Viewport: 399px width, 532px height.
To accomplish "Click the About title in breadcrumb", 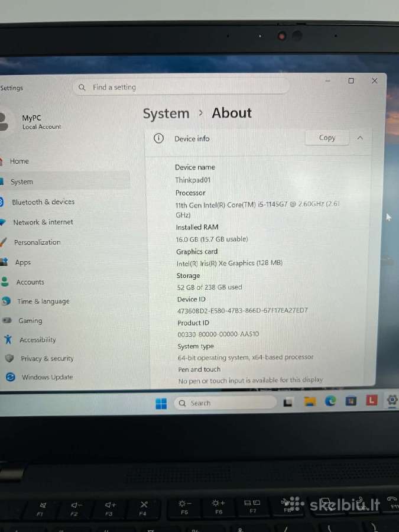I will tap(232, 113).
